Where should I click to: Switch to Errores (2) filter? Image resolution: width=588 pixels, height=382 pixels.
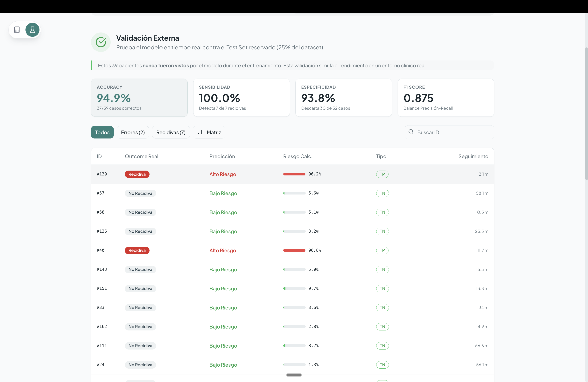coord(133,132)
